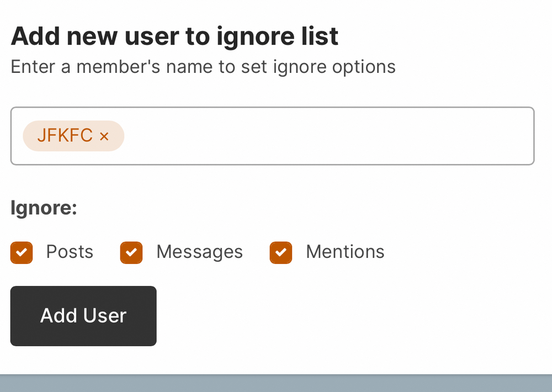This screenshot has width=552, height=392.
Task: Click the checkmark icon next to Messages
Action: tap(131, 252)
